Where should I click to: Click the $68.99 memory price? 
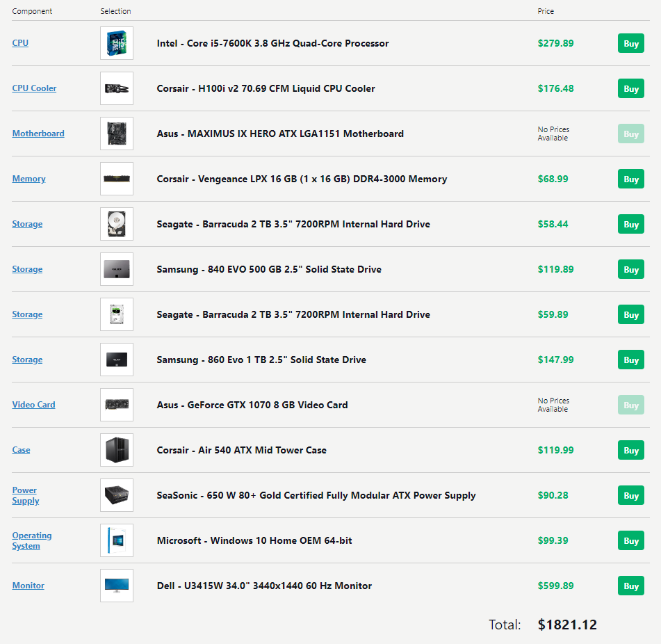tap(553, 179)
